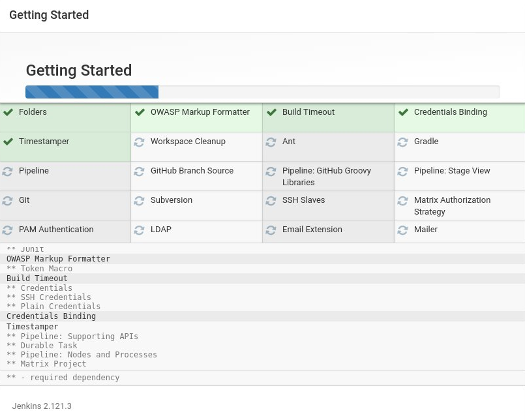Click the pending icon for PAM Authentication
The image size is (525, 420).
pos(7,230)
